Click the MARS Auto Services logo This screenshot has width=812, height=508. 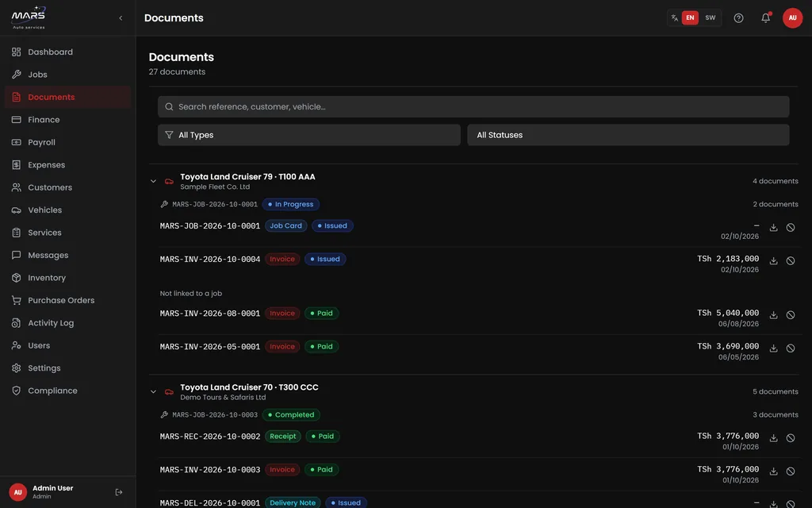click(29, 17)
